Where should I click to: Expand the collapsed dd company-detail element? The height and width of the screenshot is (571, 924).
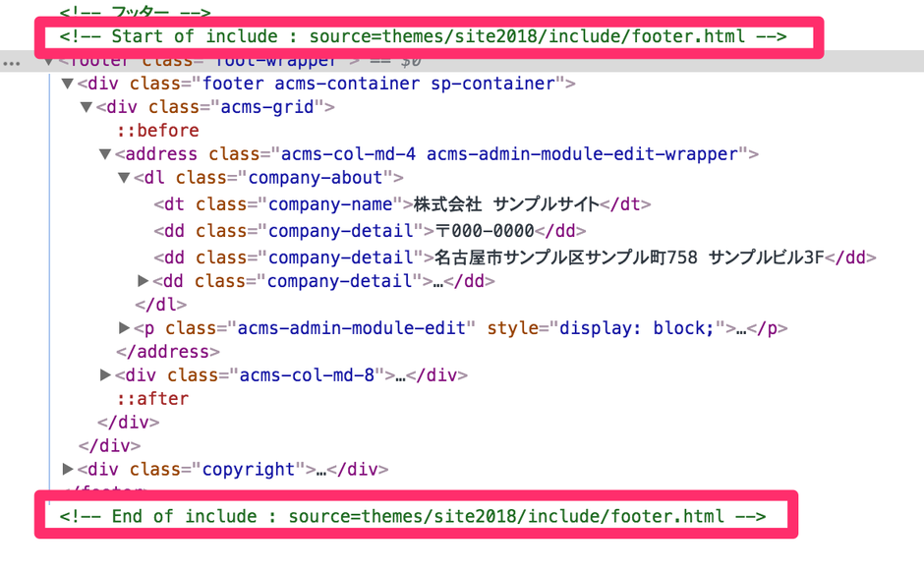point(142,281)
